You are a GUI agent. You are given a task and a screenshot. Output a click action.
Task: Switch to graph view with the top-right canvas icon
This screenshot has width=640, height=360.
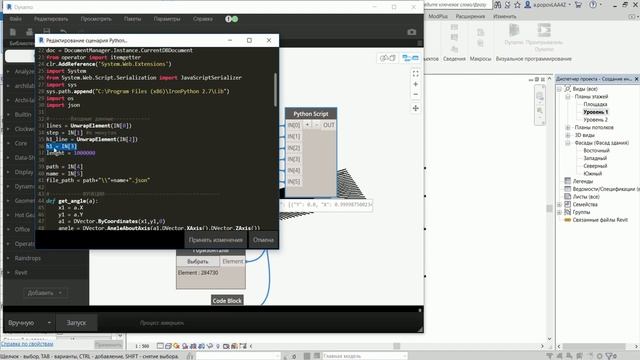(411, 58)
